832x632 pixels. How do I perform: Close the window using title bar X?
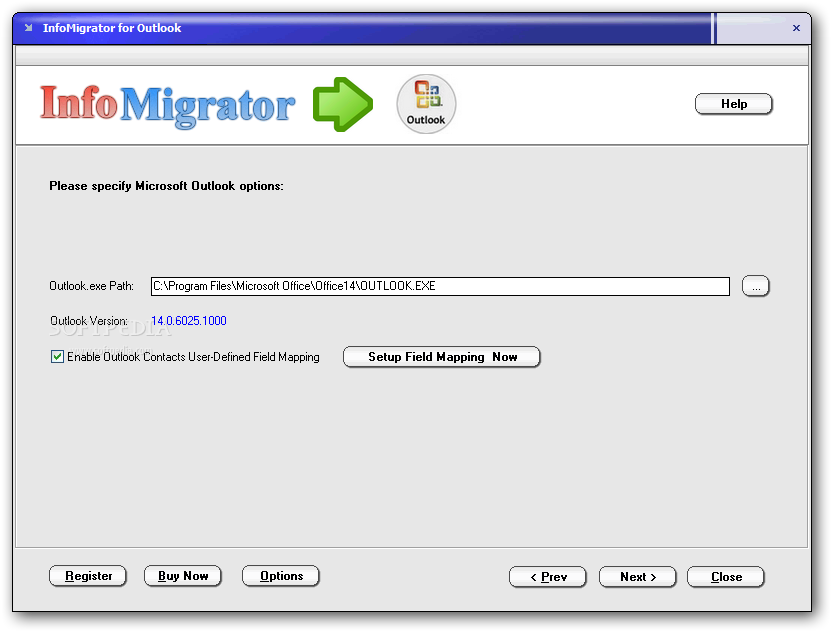pos(796,28)
